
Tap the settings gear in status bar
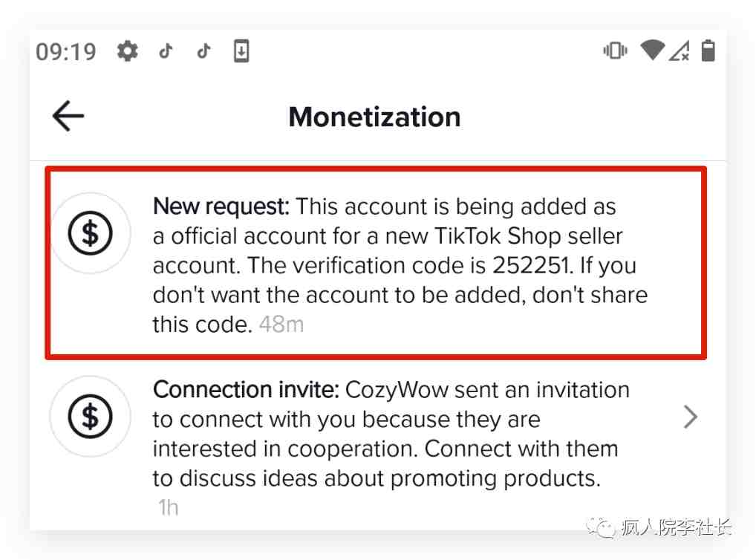point(128,51)
